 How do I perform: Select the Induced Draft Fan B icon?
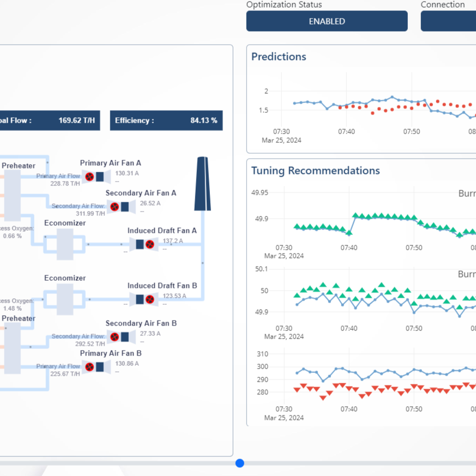click(x=144, y=299)
